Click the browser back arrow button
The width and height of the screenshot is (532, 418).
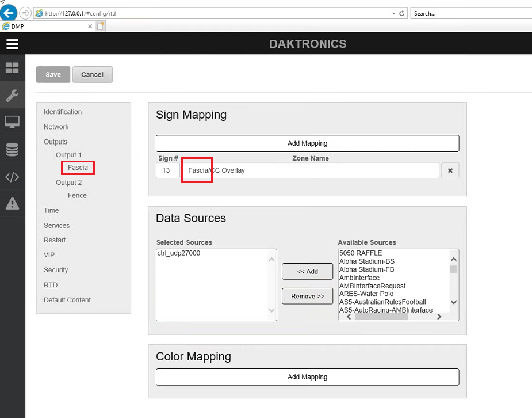9,12
